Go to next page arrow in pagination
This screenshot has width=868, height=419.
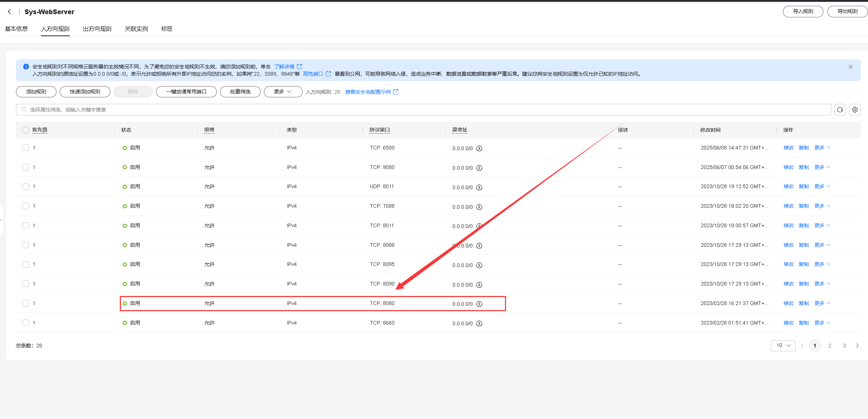coord(857,346)
